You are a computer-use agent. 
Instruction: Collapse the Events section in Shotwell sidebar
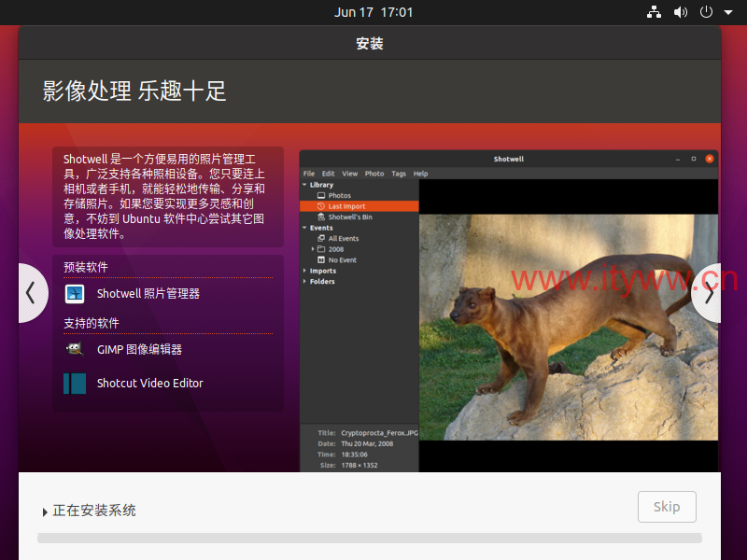305,228
